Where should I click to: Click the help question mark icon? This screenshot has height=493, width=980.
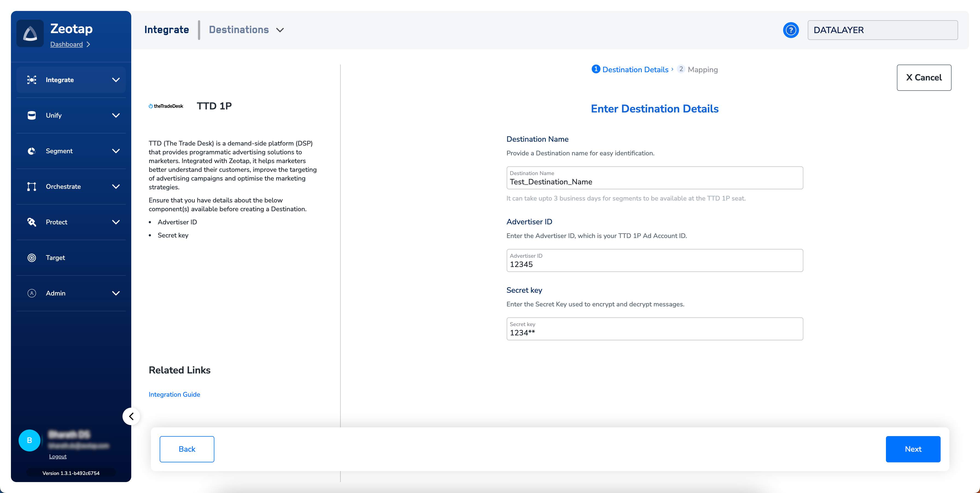tap(791, 30)
